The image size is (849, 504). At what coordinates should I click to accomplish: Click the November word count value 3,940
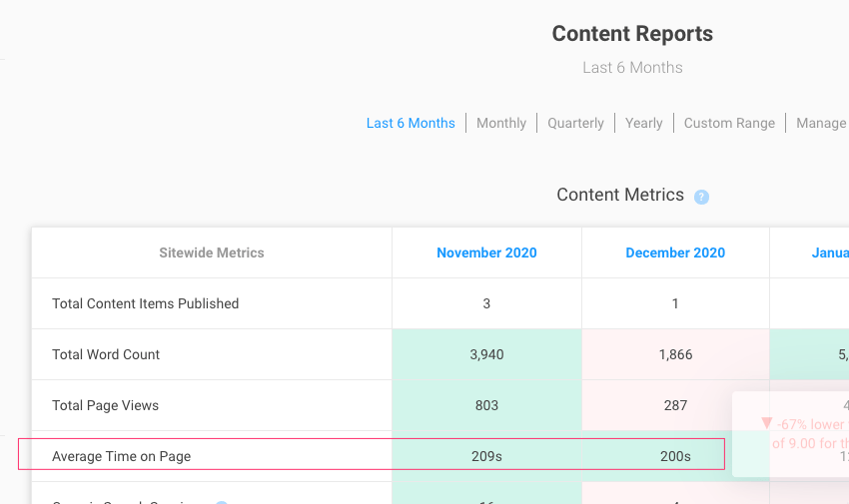[486, 354]
